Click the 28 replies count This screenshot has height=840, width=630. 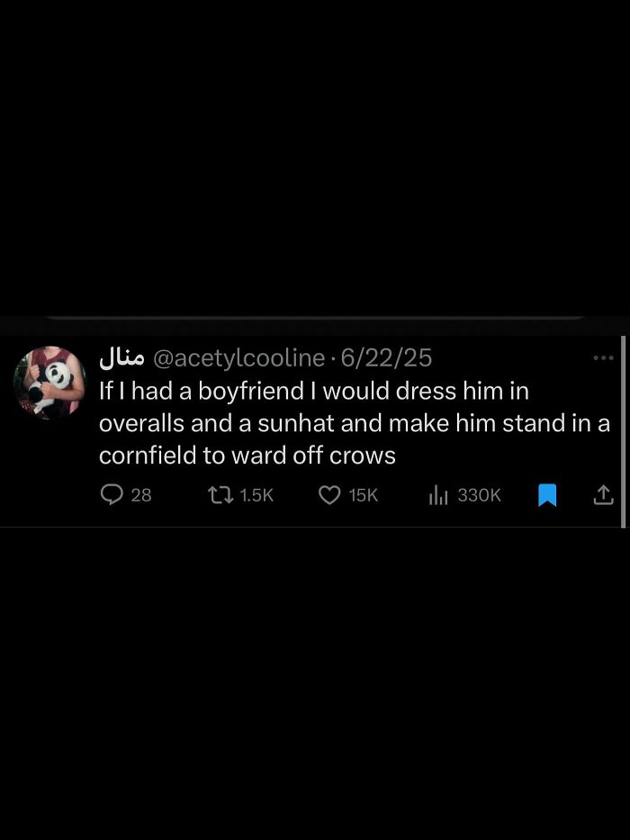point(141,495)
